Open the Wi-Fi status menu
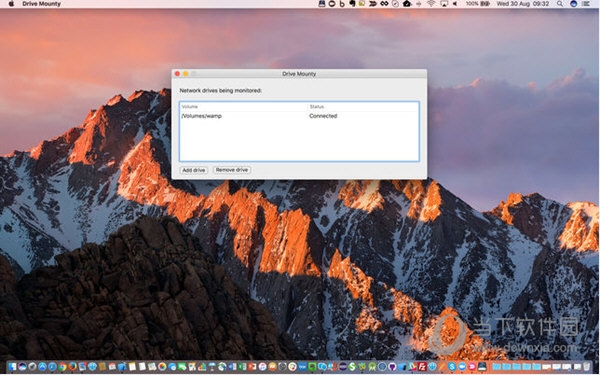This screenshot has height=375, width=600. [x=431, y=4]
